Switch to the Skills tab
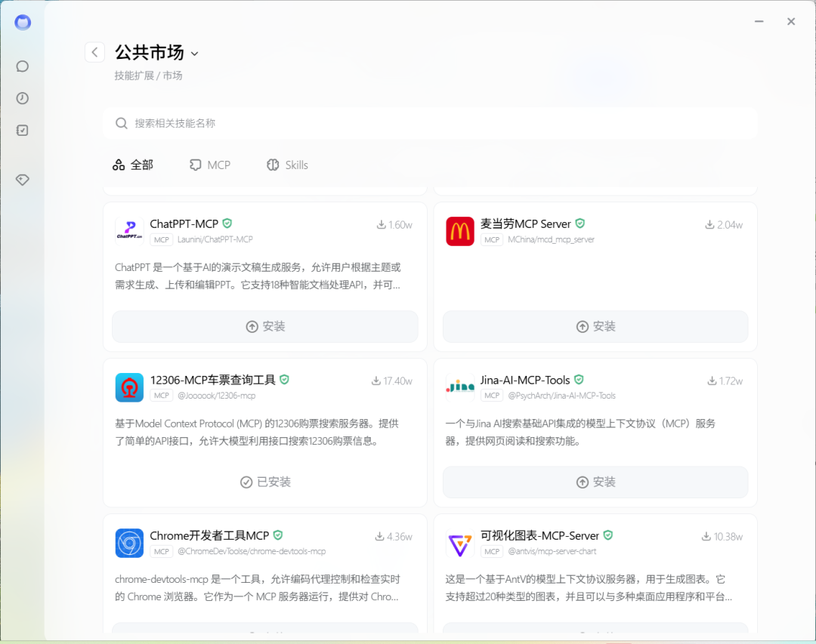 tap(287, 165)
